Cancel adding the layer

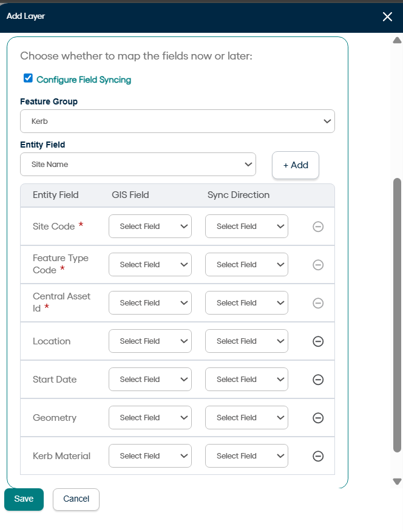76,499
